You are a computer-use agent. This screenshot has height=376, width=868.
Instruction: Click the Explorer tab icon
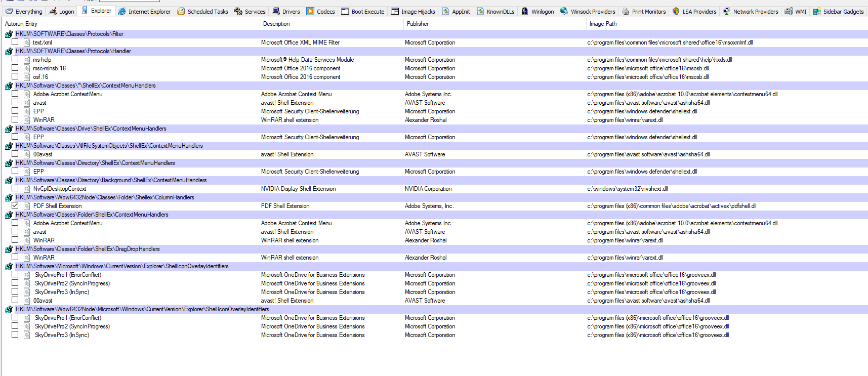point(85,10)
